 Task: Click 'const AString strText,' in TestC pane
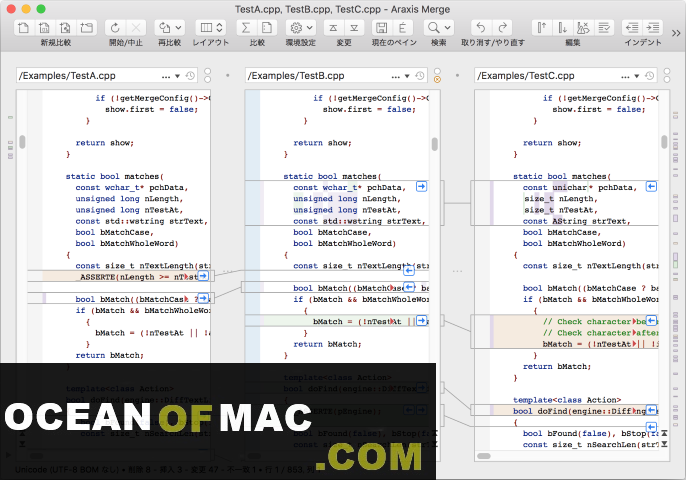tap(577, 221)
